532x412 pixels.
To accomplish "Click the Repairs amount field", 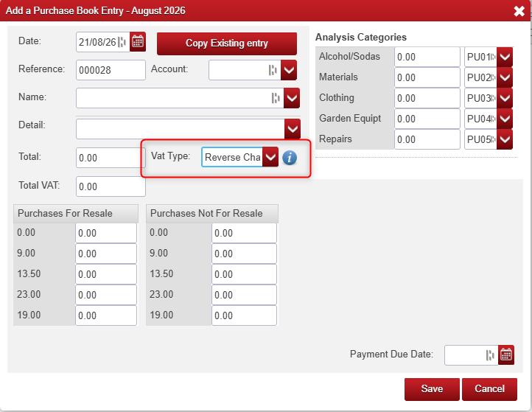I will [427, 139].
